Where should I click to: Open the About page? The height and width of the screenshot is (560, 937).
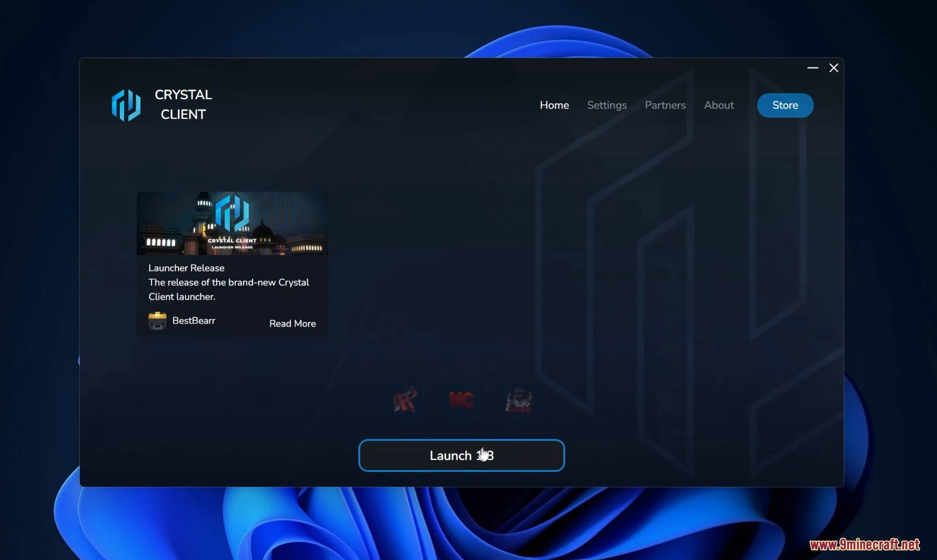[719, 105]
